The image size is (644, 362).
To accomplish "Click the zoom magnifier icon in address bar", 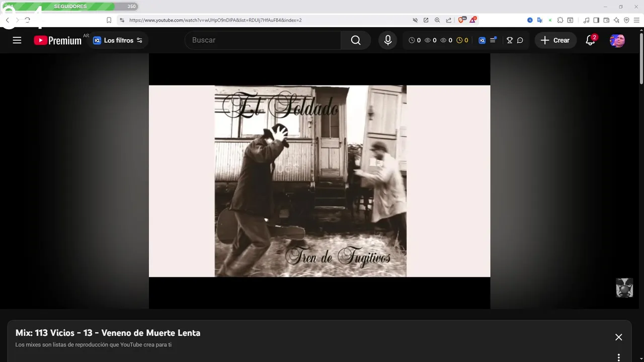I will pos(437,20).
